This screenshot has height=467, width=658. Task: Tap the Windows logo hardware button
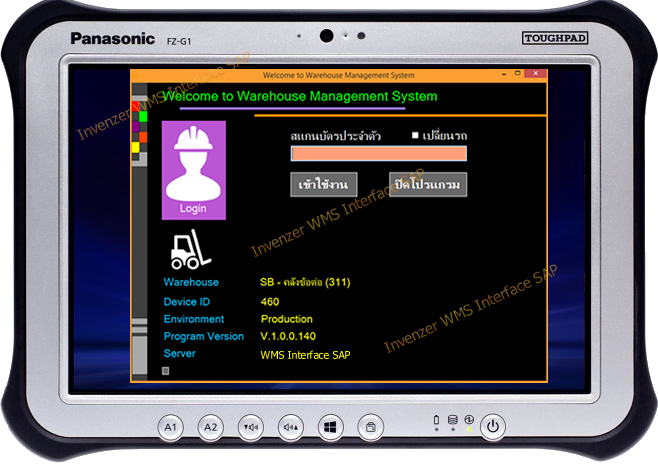click(x=330, y=427)
